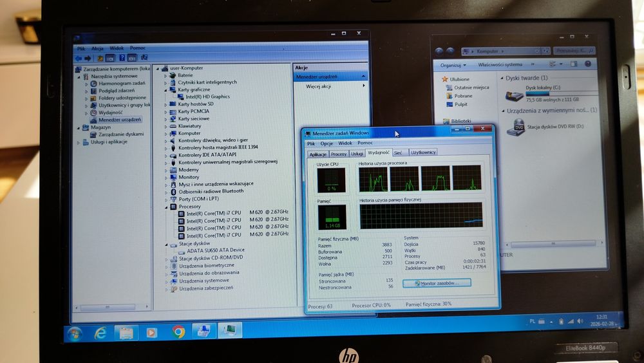Viewport: 644px width, 363px height.
Task: Collapse the Procesory category
Action: tap(167, 207)
